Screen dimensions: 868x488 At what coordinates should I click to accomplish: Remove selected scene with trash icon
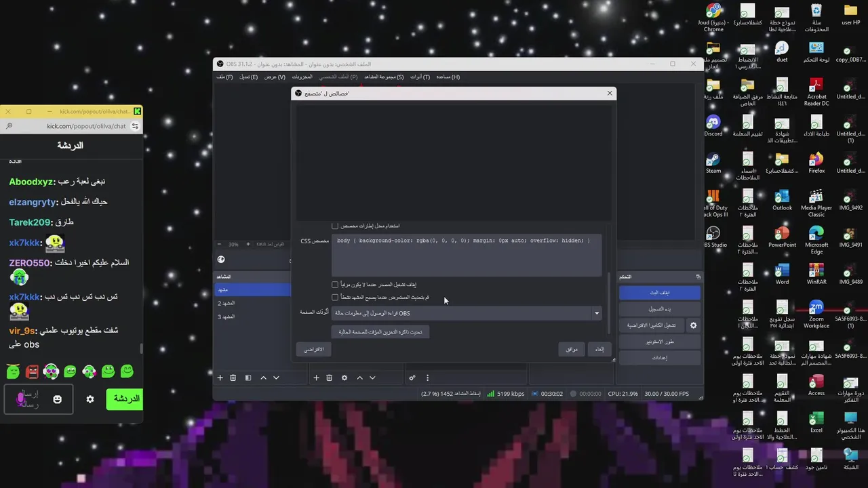tap(233, 378)
